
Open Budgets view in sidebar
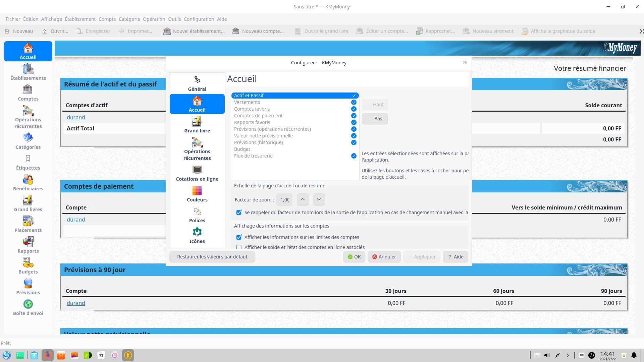pyautogui.click(x=28, y=266)
